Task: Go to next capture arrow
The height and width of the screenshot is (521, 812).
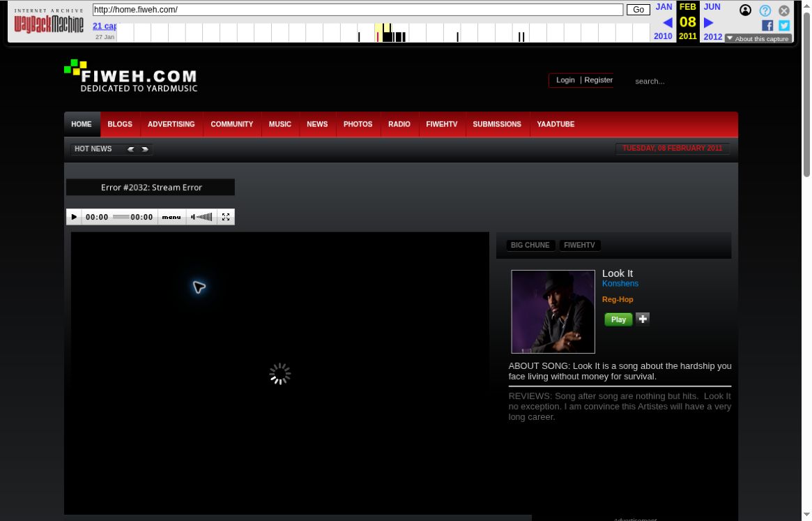Action: [x=708, y=22]
